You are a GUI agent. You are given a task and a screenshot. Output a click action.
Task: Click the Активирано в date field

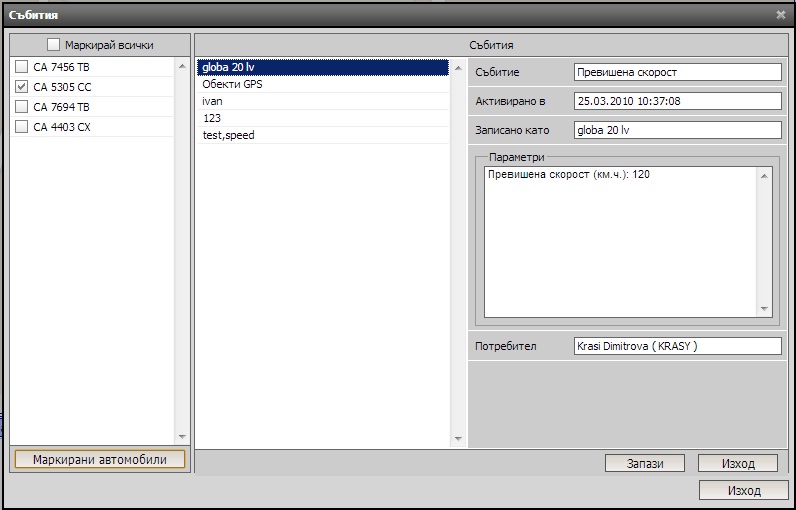coord(678,101)
